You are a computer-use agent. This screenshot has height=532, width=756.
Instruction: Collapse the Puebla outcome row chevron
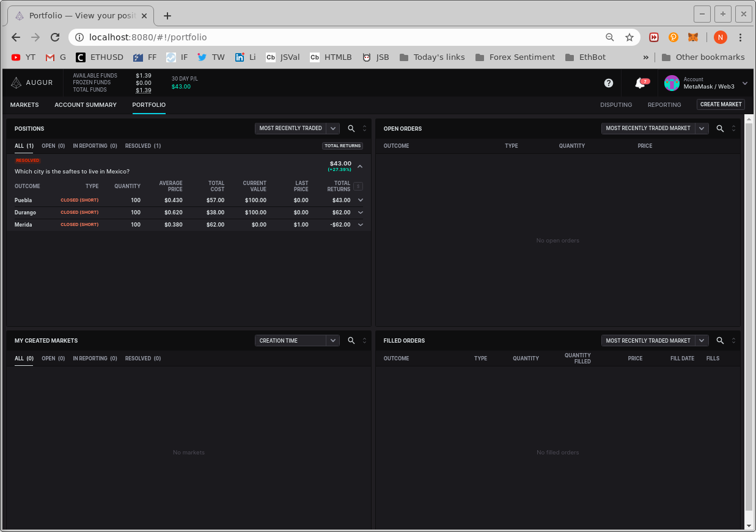(361, 200)
